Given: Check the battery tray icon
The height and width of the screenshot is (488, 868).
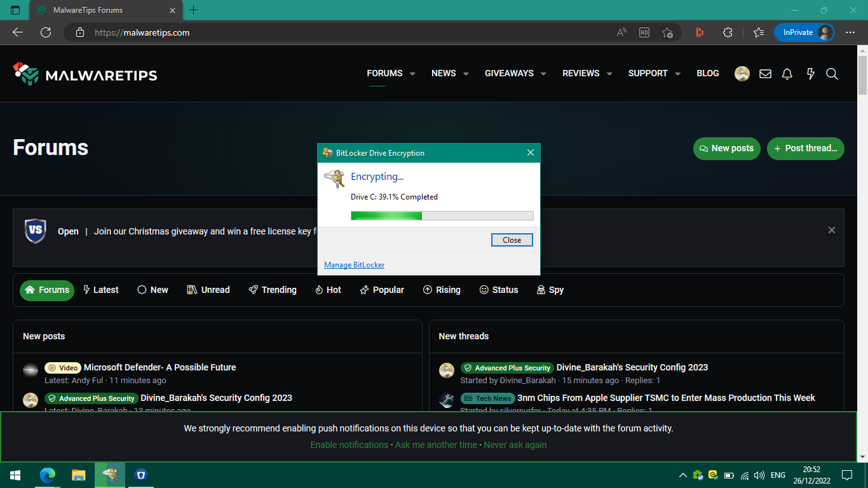Looking at the screenshot, I should point(729,475).
